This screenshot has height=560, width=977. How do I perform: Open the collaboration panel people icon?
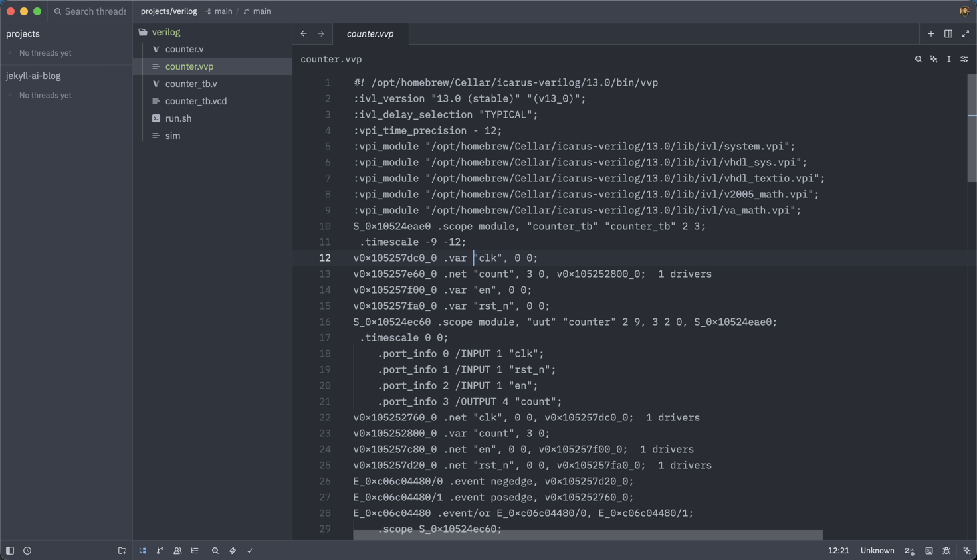point(177,551)
